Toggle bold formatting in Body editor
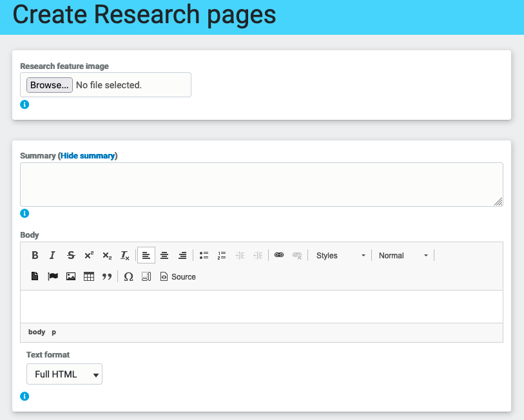 35,255
